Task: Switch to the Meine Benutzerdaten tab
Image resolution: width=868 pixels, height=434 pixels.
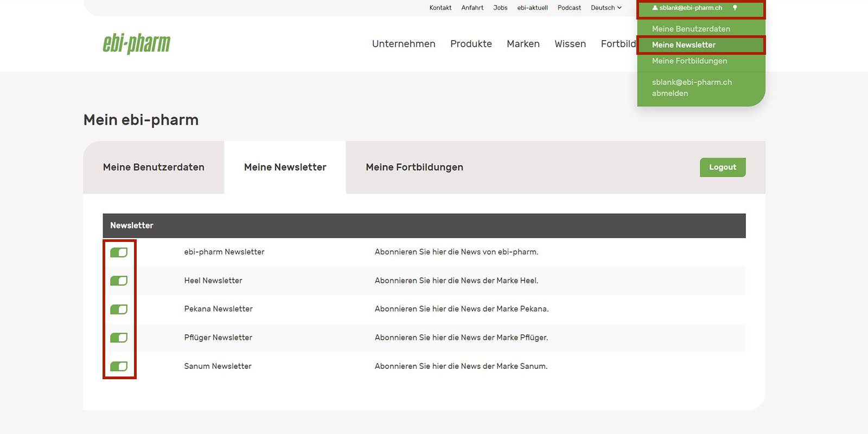Action: pos(154,167)
